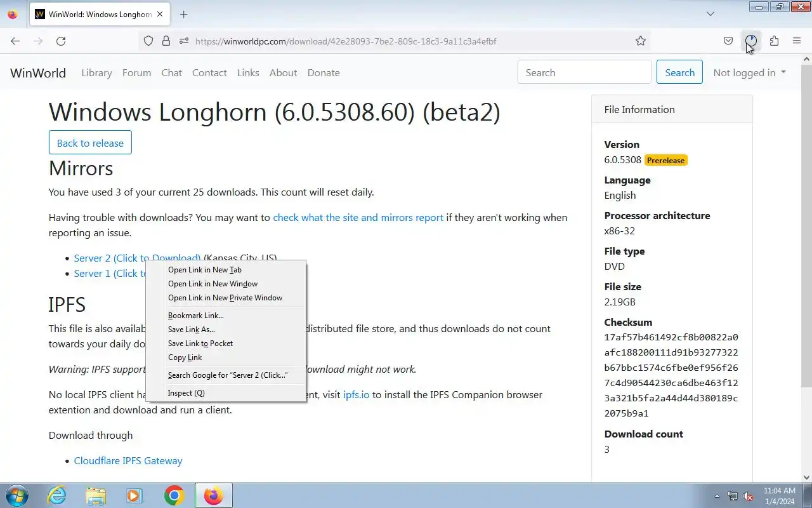812x508 pixels.
Task: Open the Firefox hamburger application menu
Action: coord(797,41)
